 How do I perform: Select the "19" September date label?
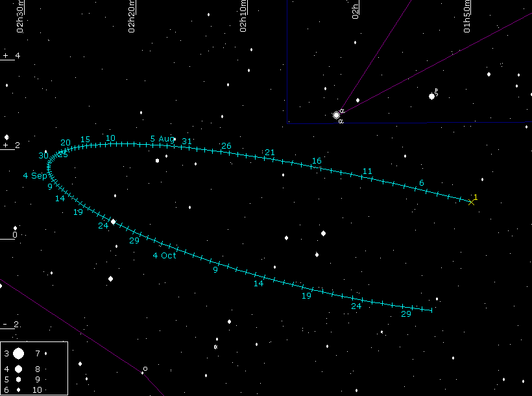(78, 212)
